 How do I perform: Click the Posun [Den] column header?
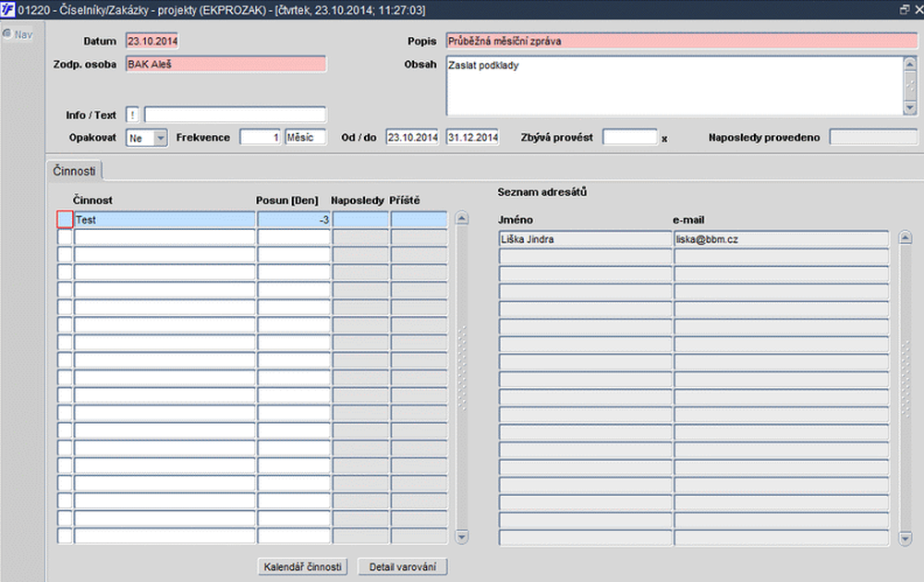(x=287, y=200)
